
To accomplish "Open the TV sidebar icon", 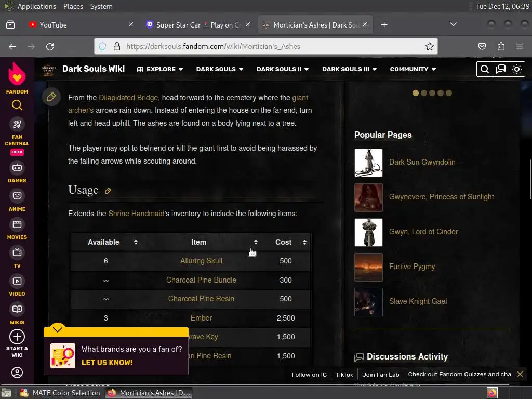I will (17, 252).
